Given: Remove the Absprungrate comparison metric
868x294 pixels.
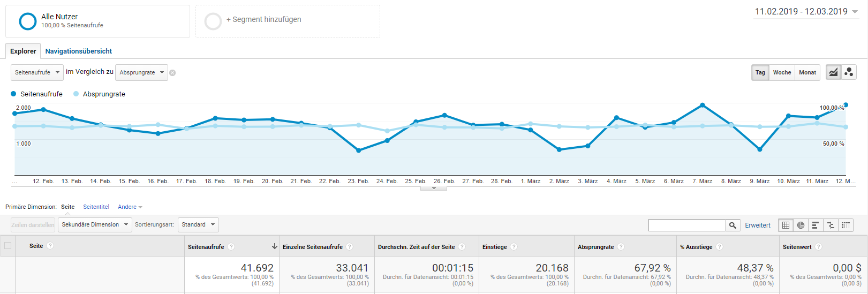Looking at the screenshot, I should [172, 73].
